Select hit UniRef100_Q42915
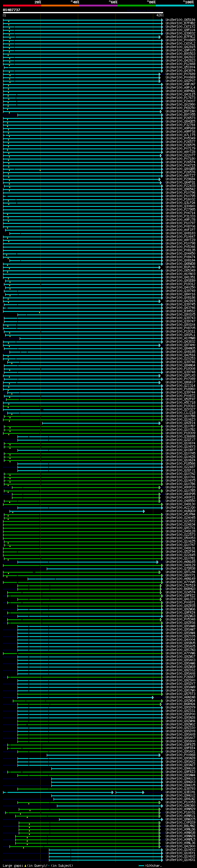Viewport: 197px width, 868px height. [x=180, y=301]
